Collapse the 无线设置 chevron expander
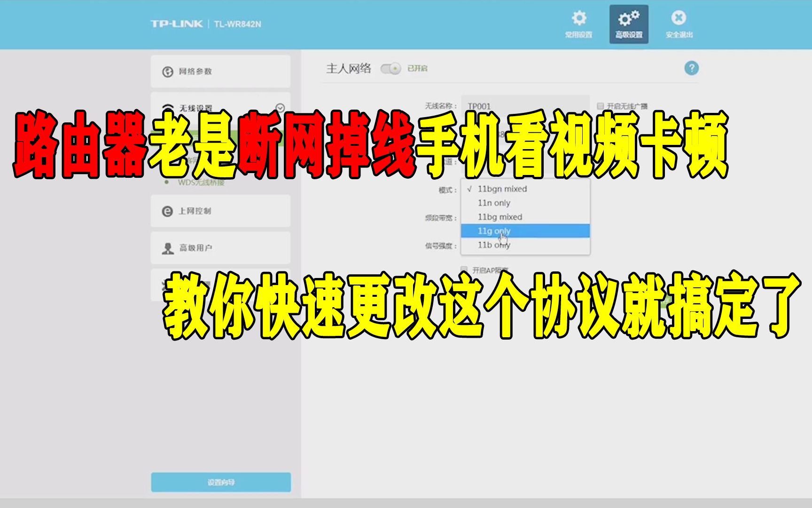 (280, 108)
